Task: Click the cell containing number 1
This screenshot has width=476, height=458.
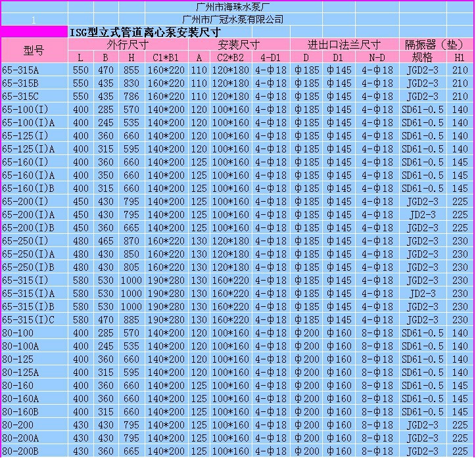Action: click(x=34, y=20)
